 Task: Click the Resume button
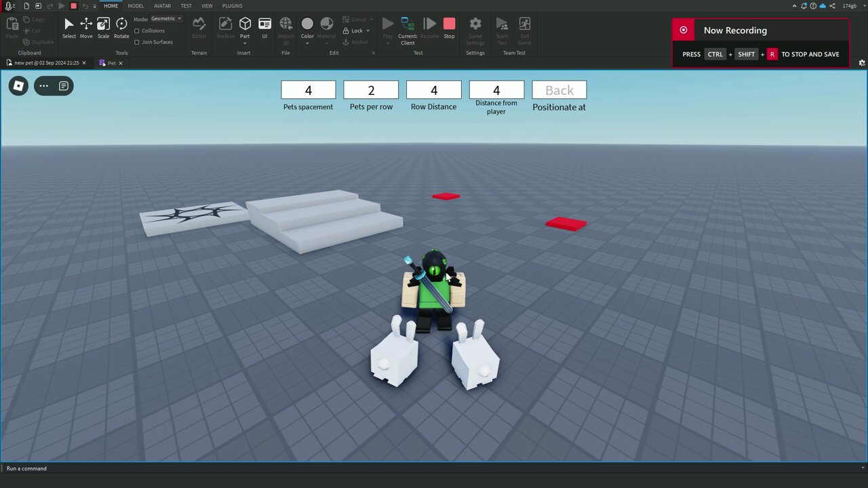(x=429, y=28)
